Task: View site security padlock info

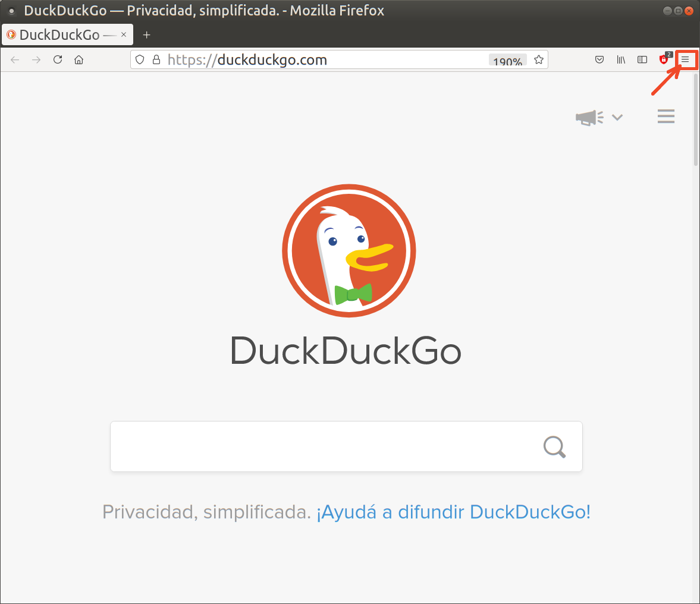Action: point(156,60)
